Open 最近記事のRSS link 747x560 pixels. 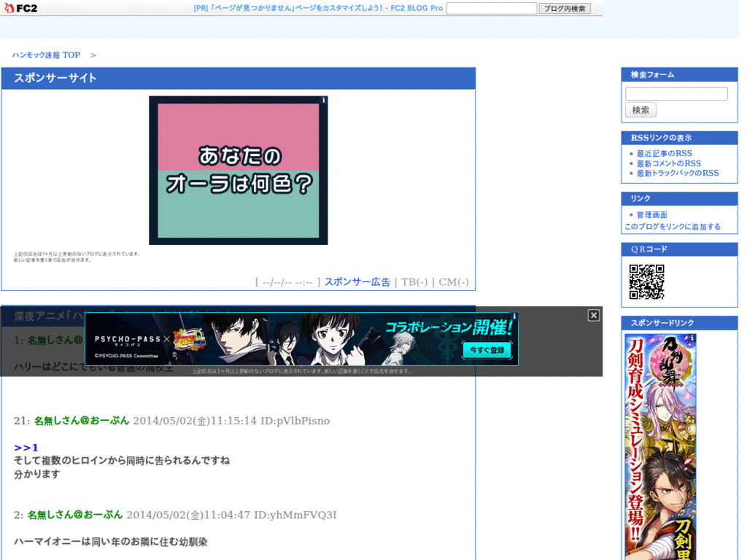pyautogui.click(x=664, y=153)
